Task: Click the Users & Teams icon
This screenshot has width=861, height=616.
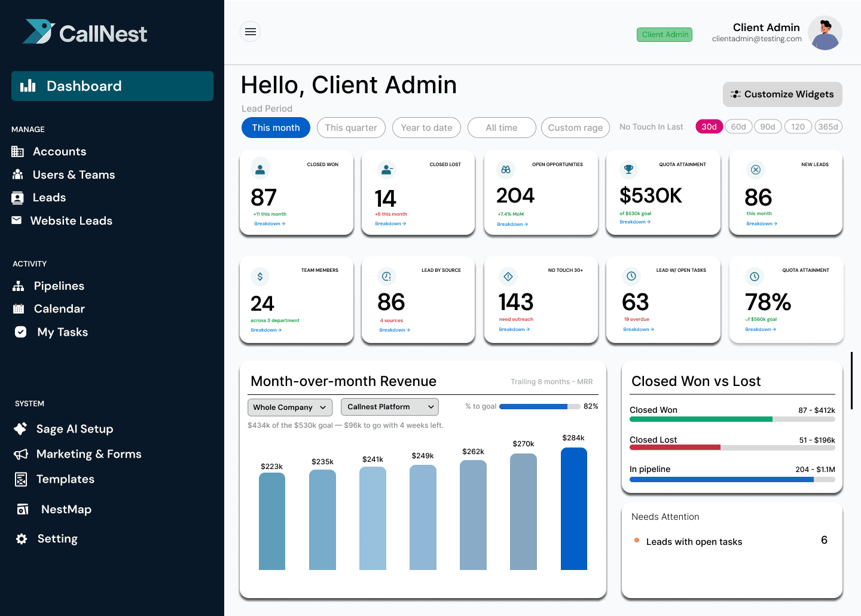Action: coord(18,174)
